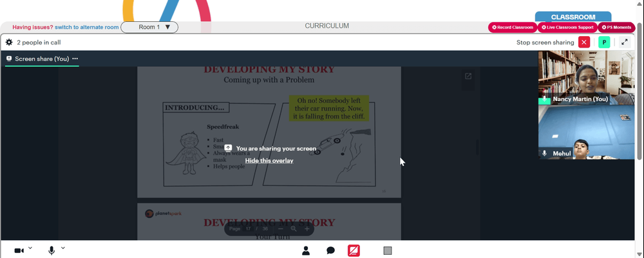
Task: Toggle the camera icon
Action: point(19,251)
